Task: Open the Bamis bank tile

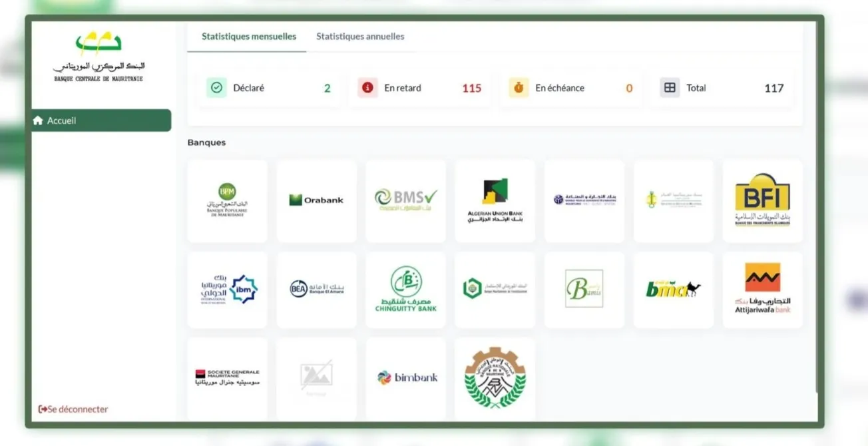Action: coord(584,290)
